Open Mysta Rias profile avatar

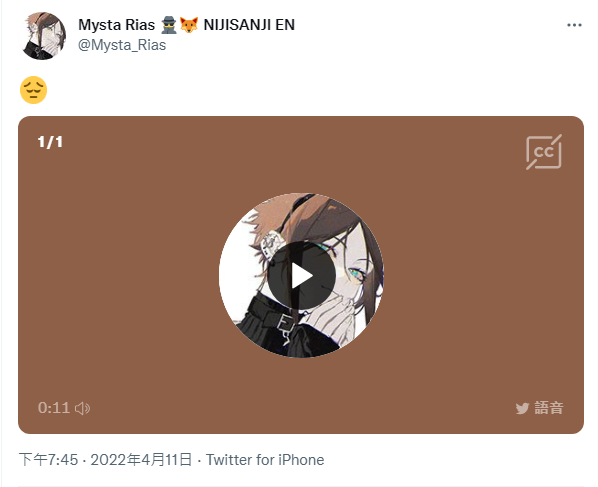42,36
